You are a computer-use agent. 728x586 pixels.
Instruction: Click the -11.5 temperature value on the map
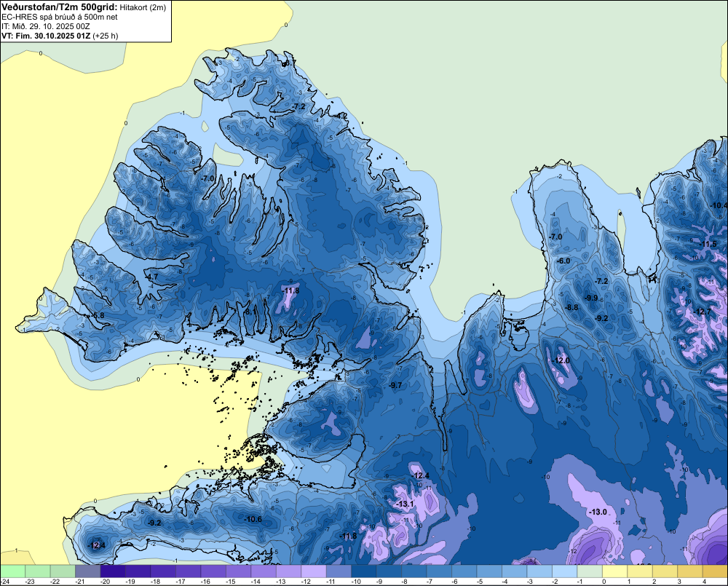[708, 245]
